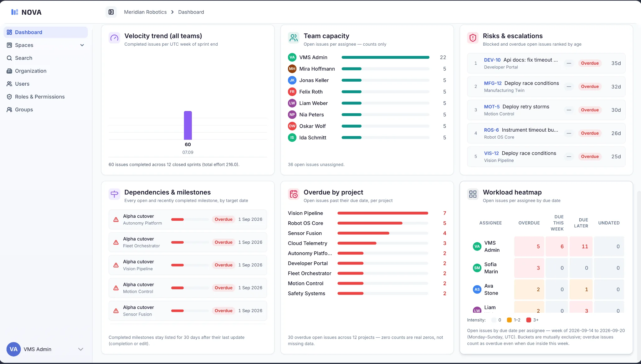Click VMS Admin's Due Later cell 11
Viewport: 641px width, 364px height.
click(581, 246)
